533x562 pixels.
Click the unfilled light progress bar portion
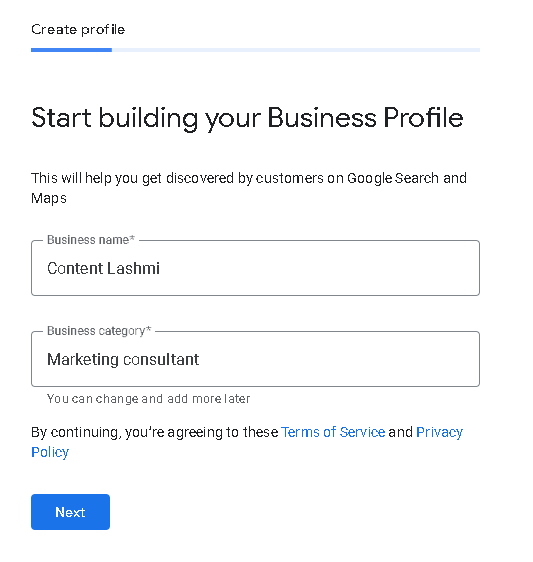pos(296,50)
